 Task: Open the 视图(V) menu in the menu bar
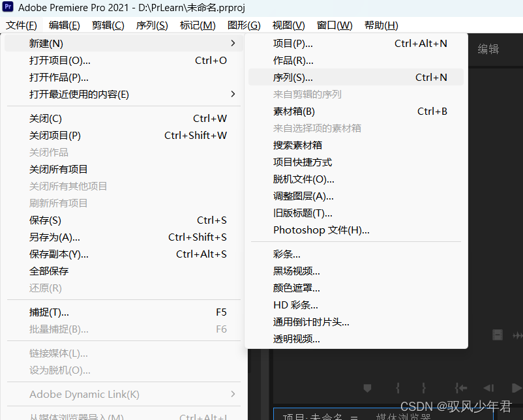point(288,25)
